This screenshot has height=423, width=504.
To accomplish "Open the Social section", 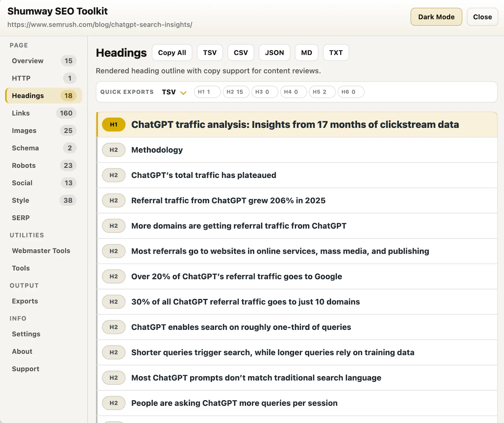I will (x=44, y=183).
